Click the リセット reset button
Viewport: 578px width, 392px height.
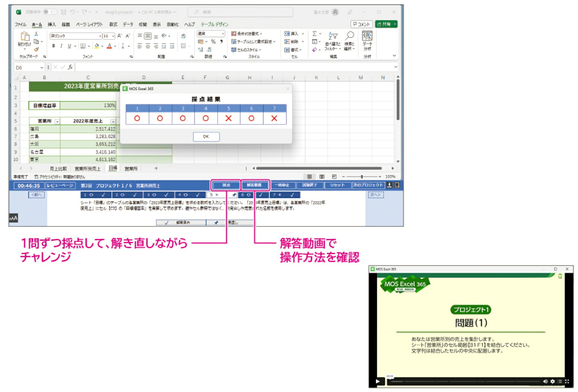click(337, 185)
